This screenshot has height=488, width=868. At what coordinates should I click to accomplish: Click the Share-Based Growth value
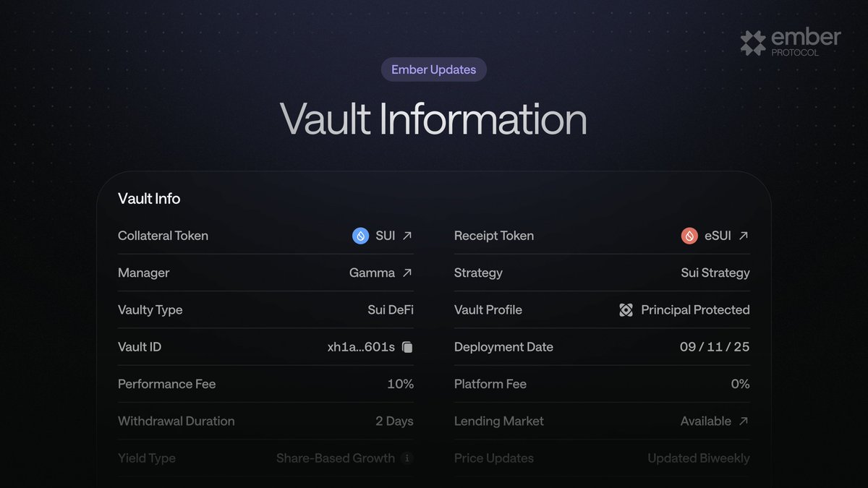click(336, 458)
